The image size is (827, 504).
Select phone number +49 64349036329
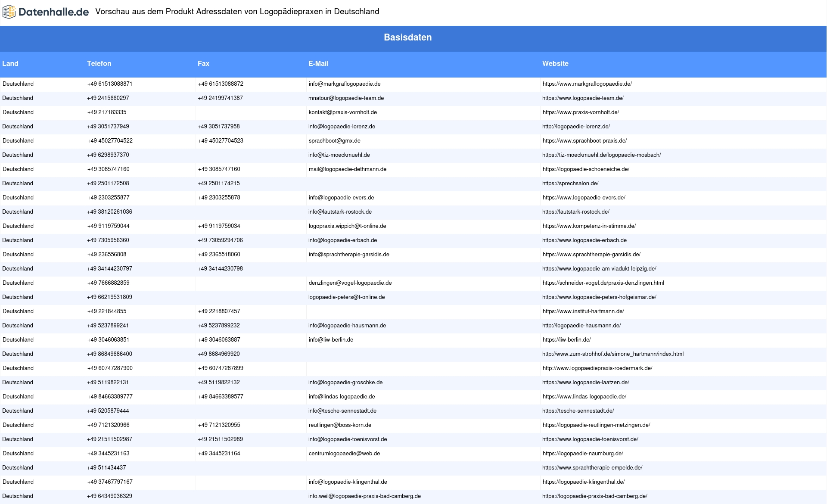click(109, 496)
